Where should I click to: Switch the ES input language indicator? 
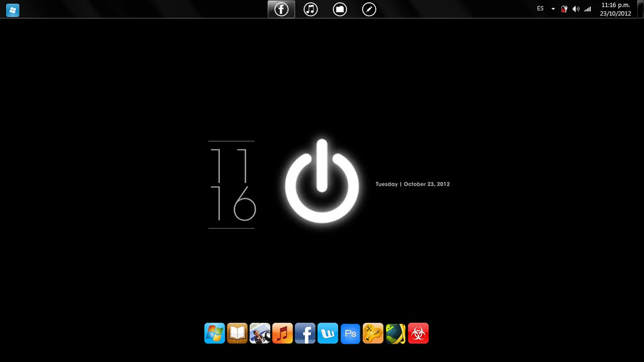click(540, 9)
